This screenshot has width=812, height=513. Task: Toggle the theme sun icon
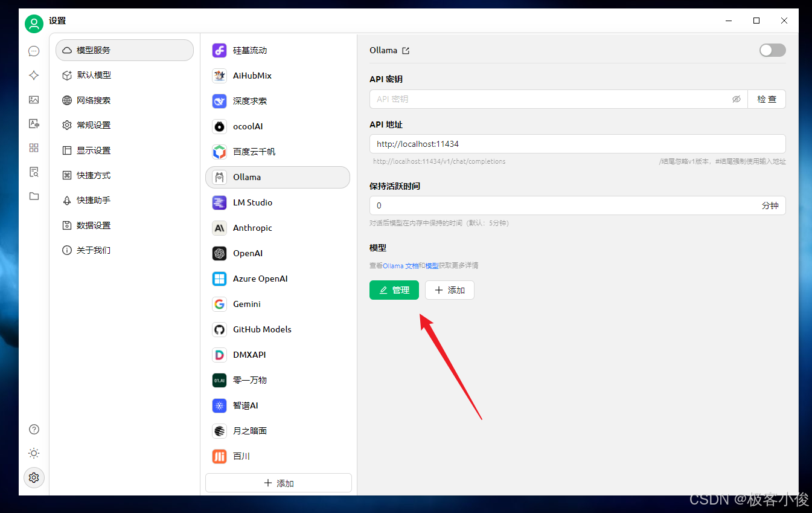point(34,453)
